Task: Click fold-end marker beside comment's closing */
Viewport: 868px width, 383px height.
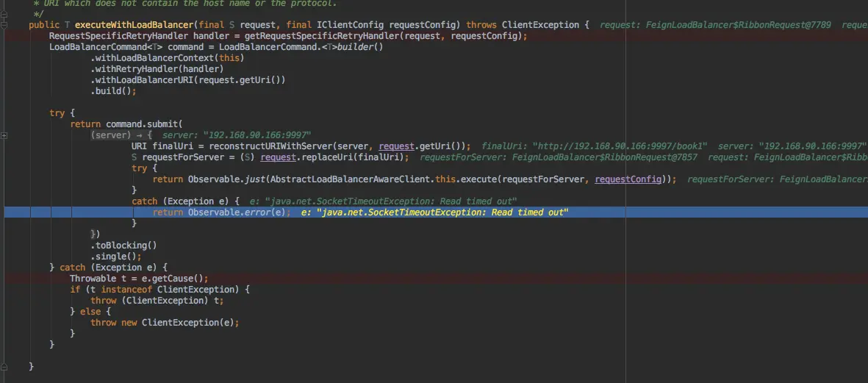Action: tap(4, 14)
